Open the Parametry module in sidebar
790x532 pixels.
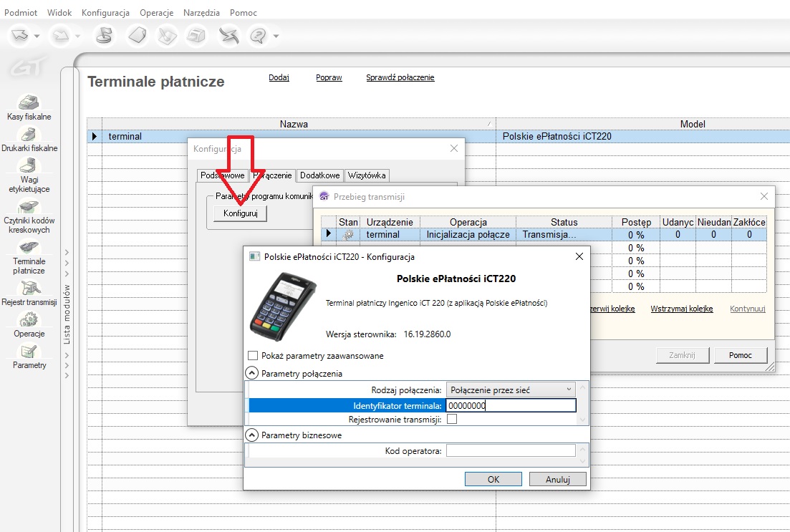click(x=29, y=356)
